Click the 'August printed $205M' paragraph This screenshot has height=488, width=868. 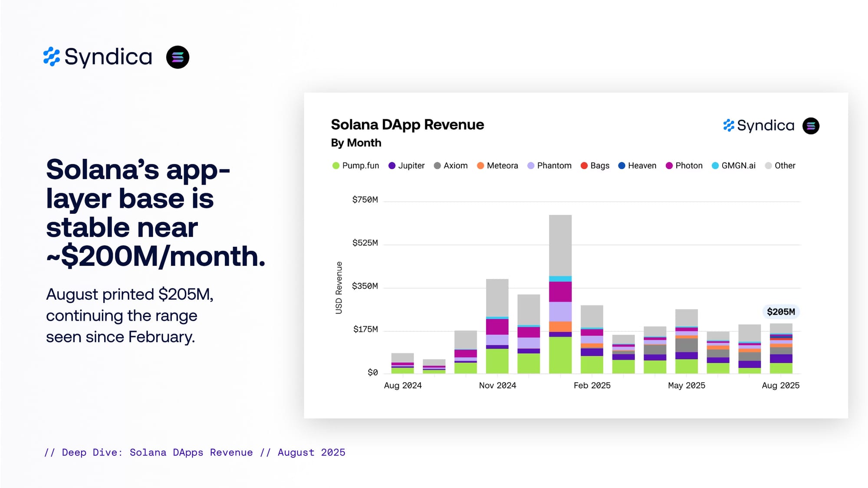pyautogui.click(x=130, y=316)
